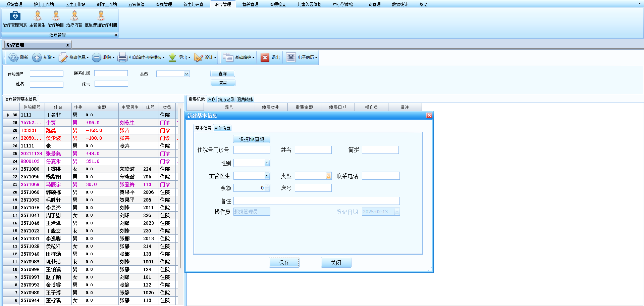
Task: Open the 主管医生 dropdown in dialog
Action: [x=267, y=176]
